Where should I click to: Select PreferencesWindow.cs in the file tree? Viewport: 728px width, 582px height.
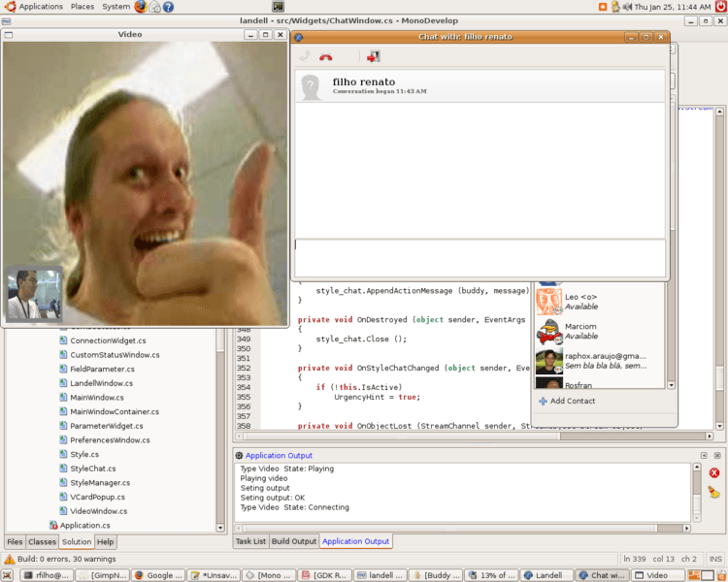click(x=107, y=440)
